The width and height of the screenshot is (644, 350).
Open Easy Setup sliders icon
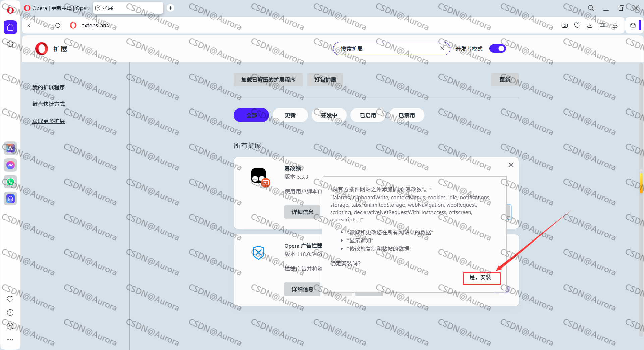[x=602, y=25]
